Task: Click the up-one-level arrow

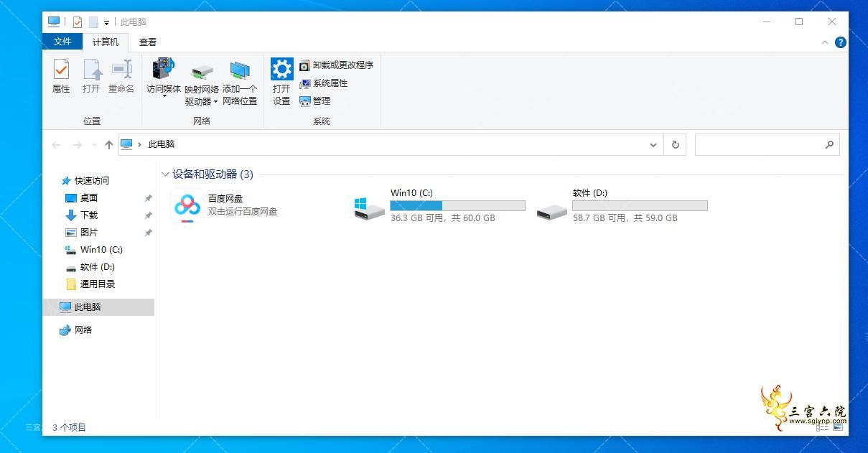Action: pos(109,145)
